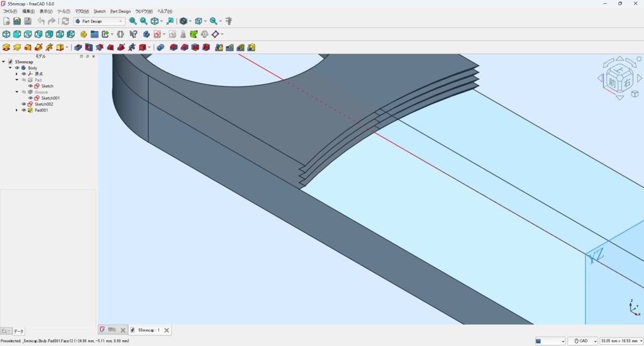644x346 pixels.
Task: Click the Fit All zoom icon
Action: pos(133,21)
